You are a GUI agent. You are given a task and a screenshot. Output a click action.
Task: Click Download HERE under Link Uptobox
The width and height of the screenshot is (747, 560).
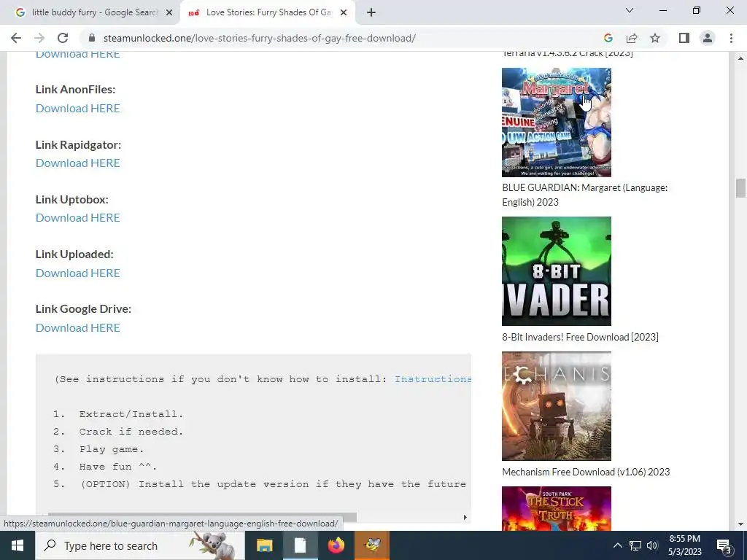77,217
